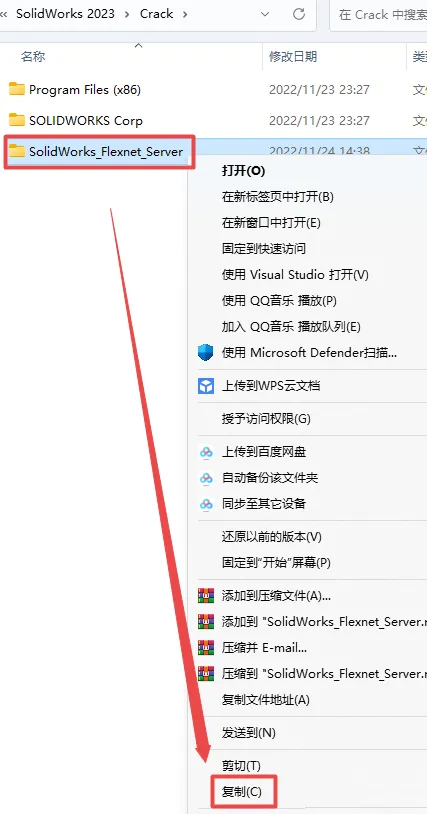The image size is (427, 814).
Task: Click the WPS cloud upload cube icon
Action: [206, 386]
